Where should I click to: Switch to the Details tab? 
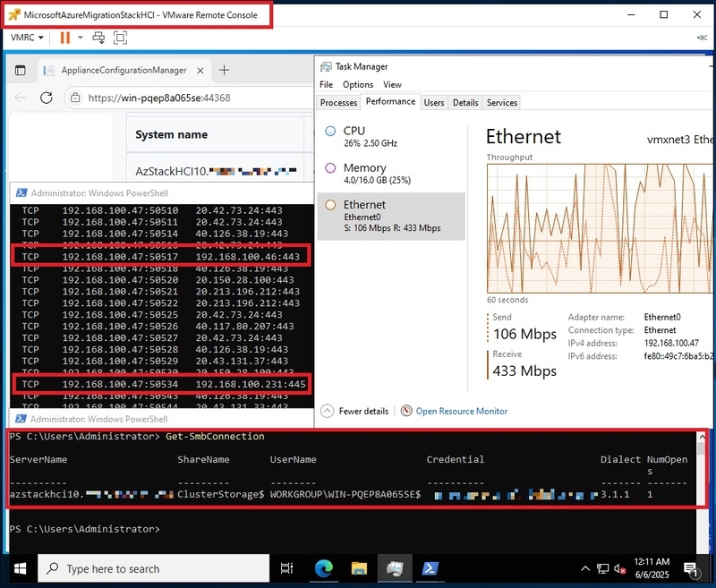[465, 103]
